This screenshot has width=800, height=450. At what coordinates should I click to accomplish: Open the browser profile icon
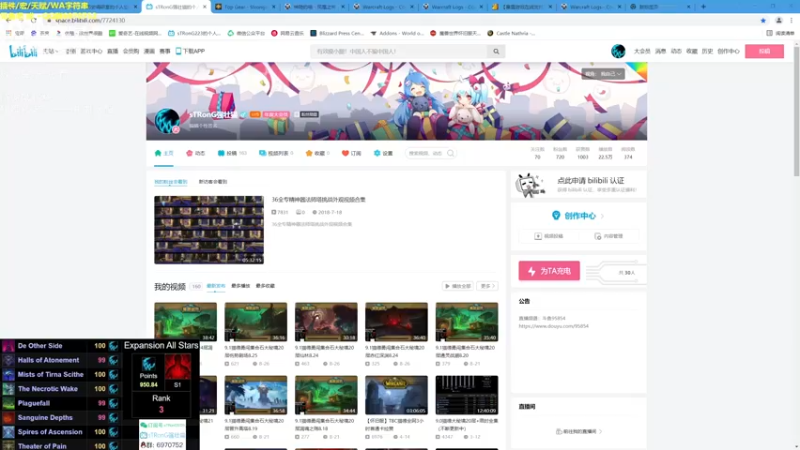coord(779,20)
